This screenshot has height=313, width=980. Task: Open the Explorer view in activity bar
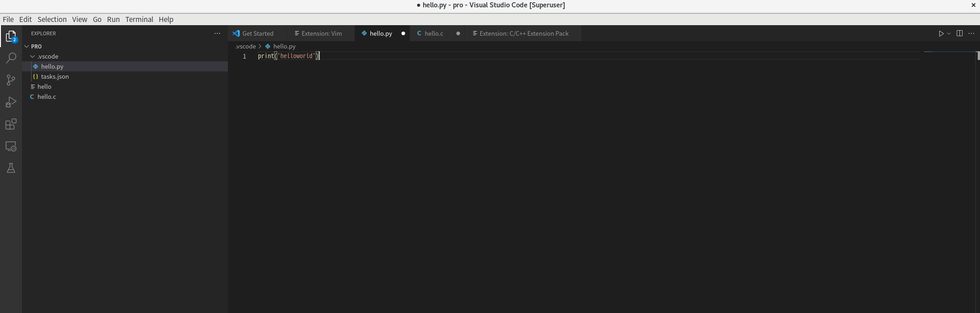point(11,36)
